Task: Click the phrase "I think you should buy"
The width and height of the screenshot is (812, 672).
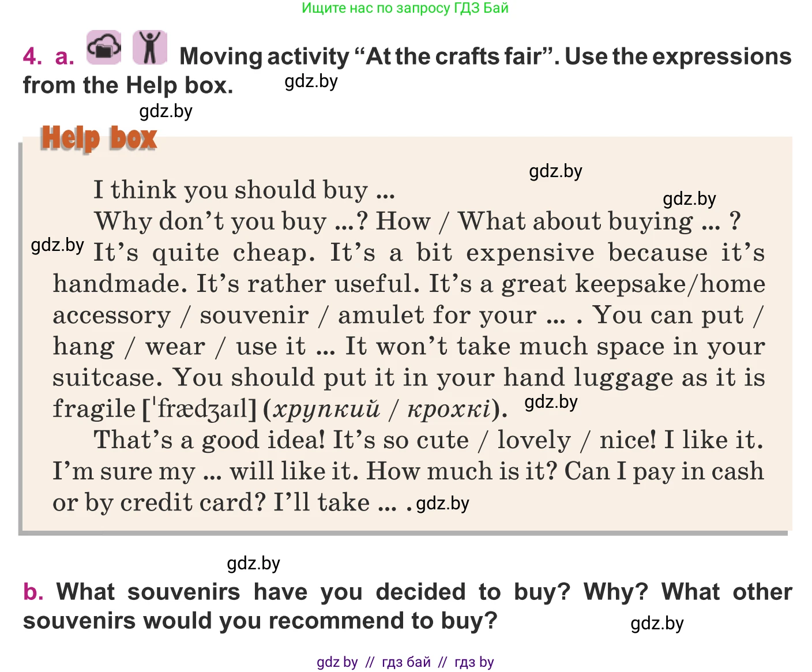Action: click(x=231, y=190)
